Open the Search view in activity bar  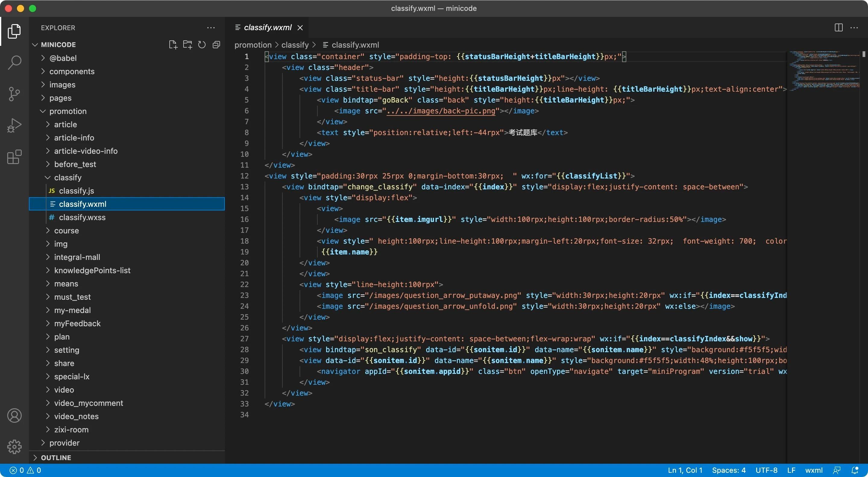14,62
